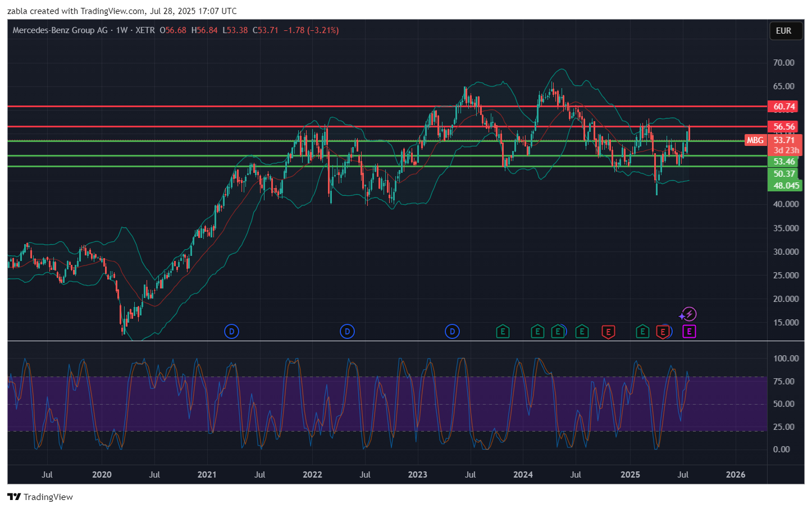
Task: Click the MBG symbol price tag
Action: tap(755, 140)
